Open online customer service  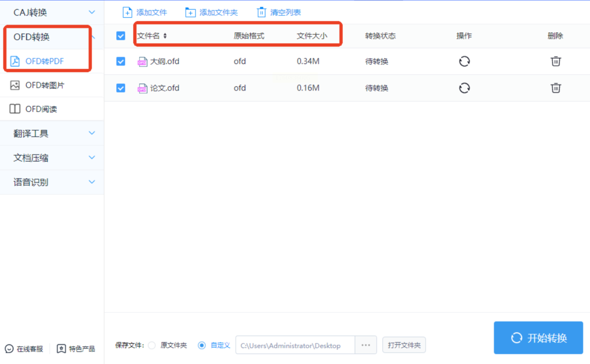[24, 349]
